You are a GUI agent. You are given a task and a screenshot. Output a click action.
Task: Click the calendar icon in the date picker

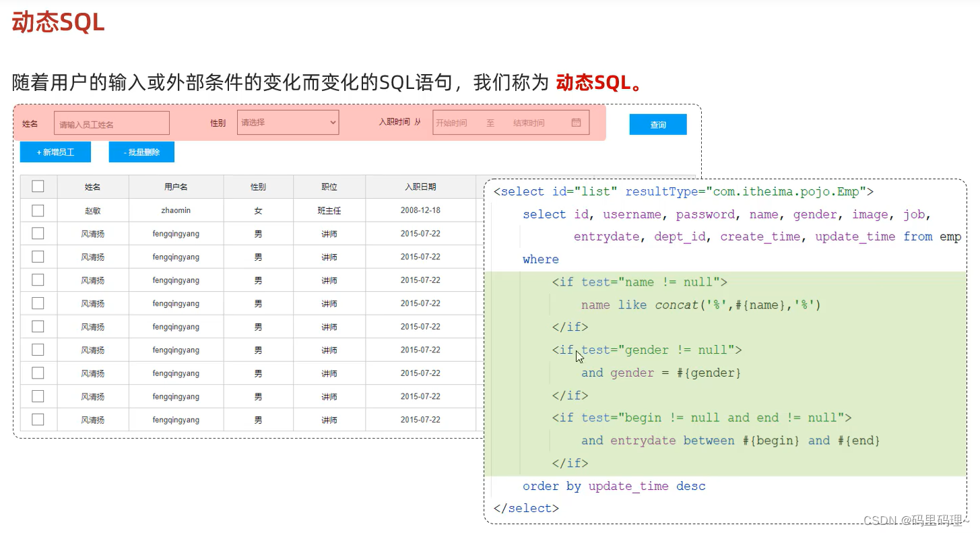pyautogui.click(x=576, y=122)
